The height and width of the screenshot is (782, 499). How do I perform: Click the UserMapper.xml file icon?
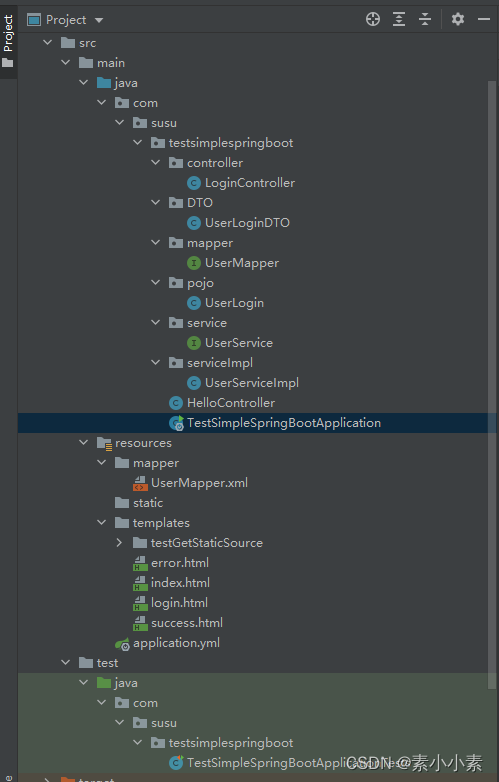coord(141,483)
